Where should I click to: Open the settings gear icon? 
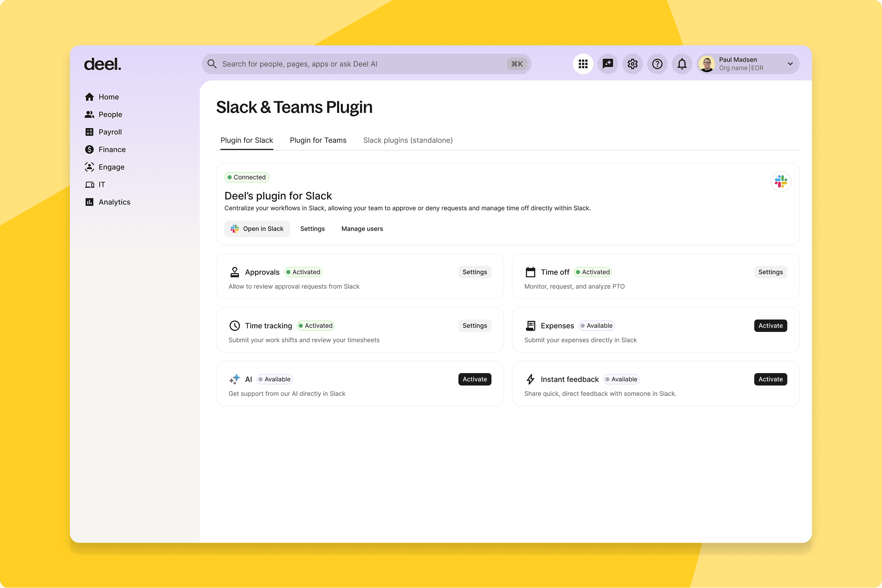tap(632, 64)
